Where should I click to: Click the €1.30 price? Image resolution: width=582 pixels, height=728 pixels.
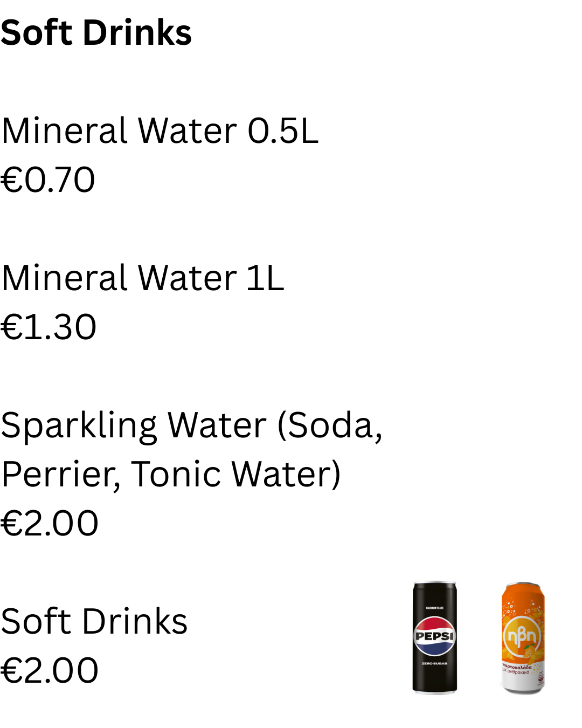pyautogui.click(x=48, y=327)
